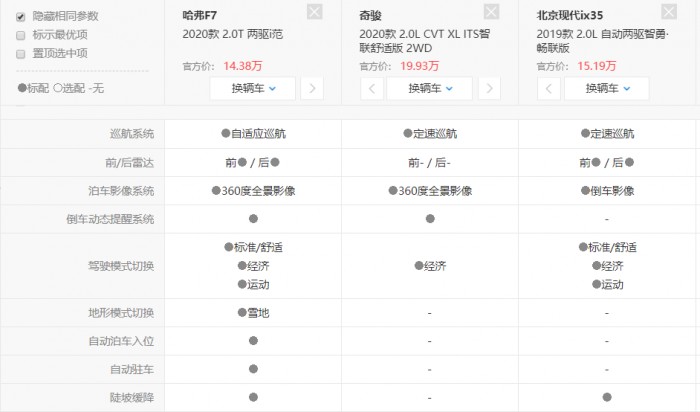The width and height of the screenshot is (700, 412).
Task: Remove 北京现代ix35 from comparison
Action: [669, 12]
